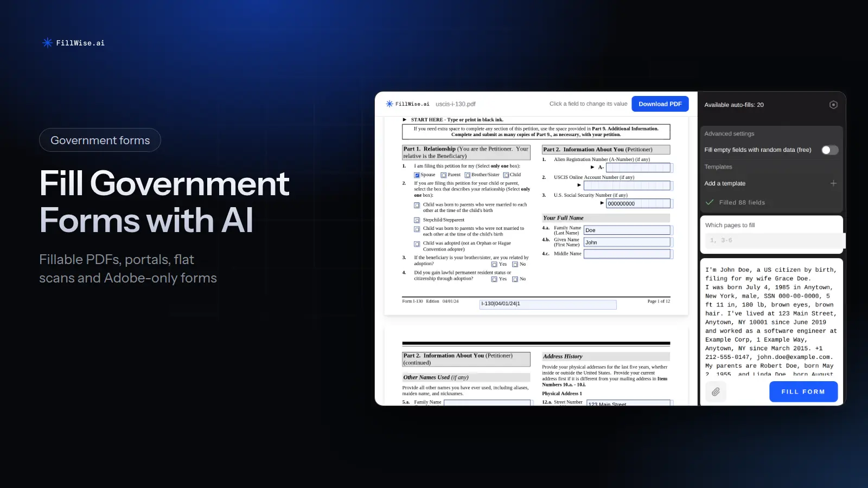Toggle Fill empty fields with random data
868x488 pixels.
pos(829,150)
